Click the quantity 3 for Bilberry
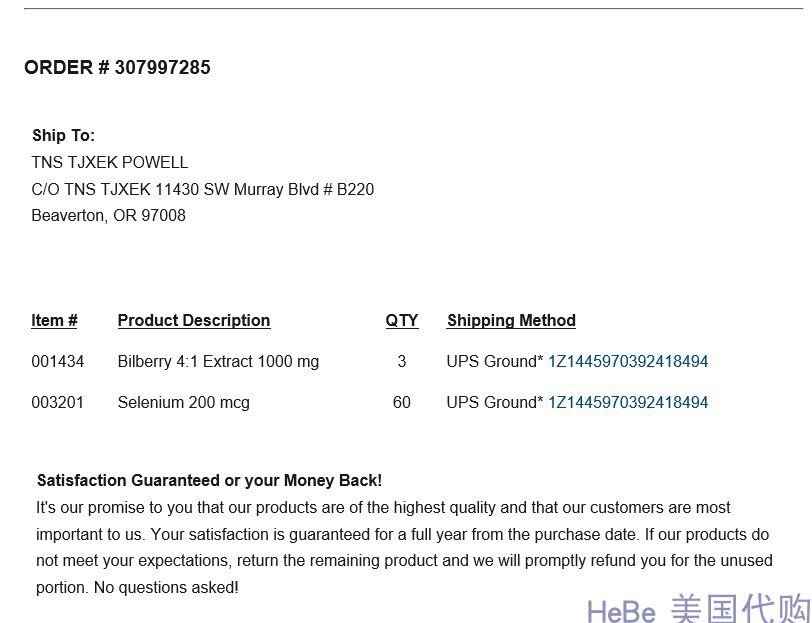812x623 pixels. tap(402, 361)
